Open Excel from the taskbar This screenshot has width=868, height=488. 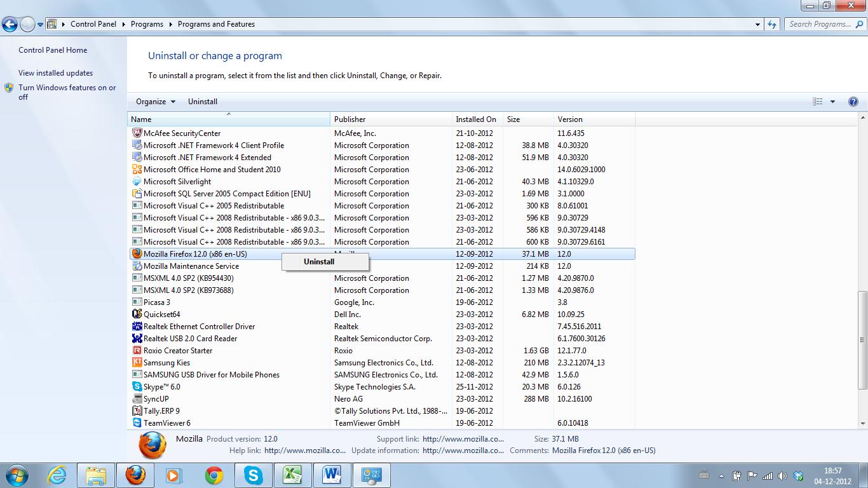click(x=293, y=475)
